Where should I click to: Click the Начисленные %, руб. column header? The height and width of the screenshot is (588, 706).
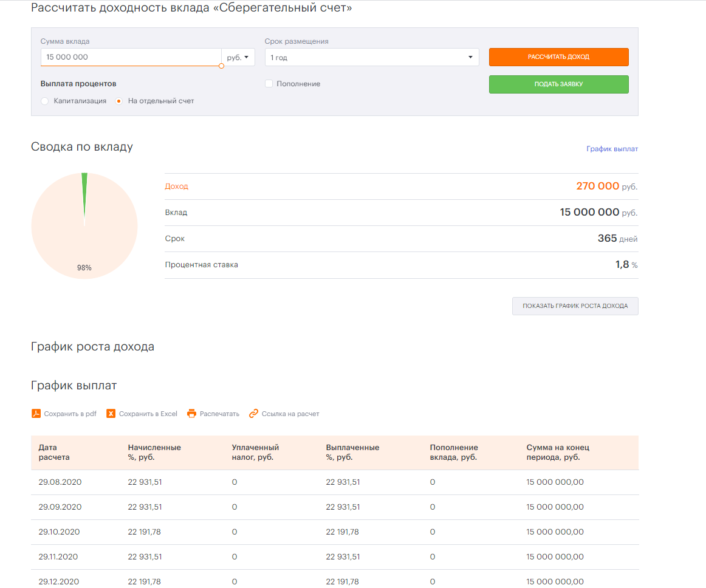pos(154,452)
